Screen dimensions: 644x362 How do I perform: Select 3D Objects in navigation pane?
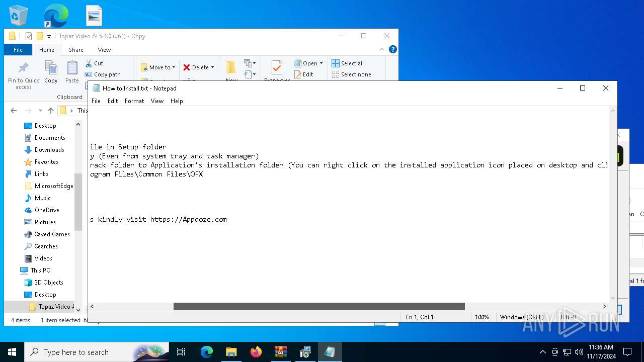tap(48, 283)
